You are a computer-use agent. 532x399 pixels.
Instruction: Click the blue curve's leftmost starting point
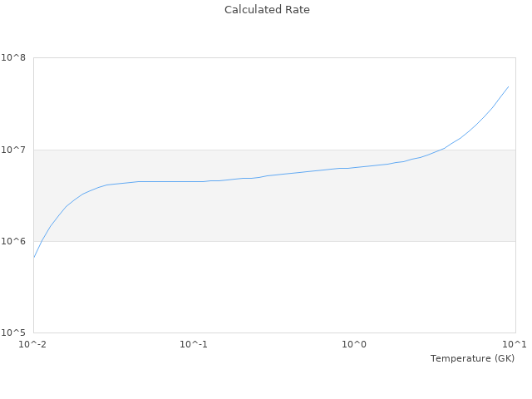click(33, 258)
